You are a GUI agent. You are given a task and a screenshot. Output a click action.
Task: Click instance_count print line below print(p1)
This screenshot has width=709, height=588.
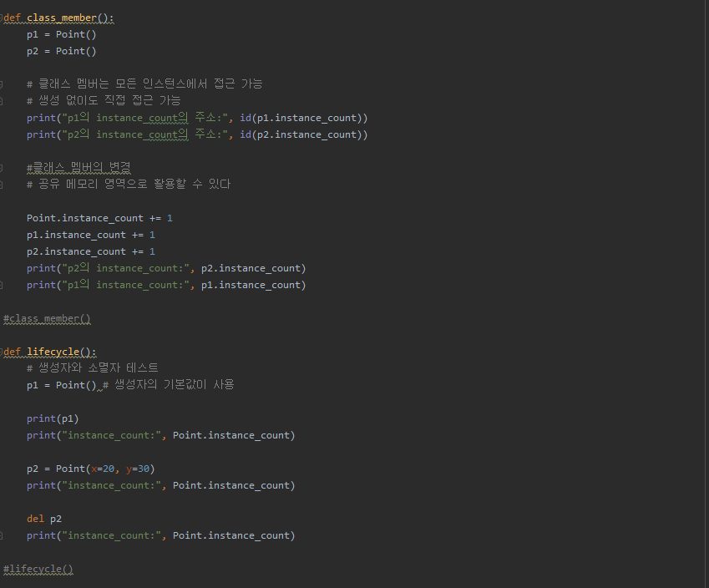click(161, 436)
